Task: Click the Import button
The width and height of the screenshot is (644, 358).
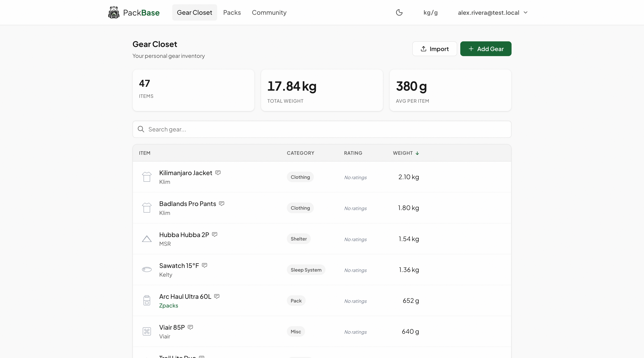Action: 434,49
